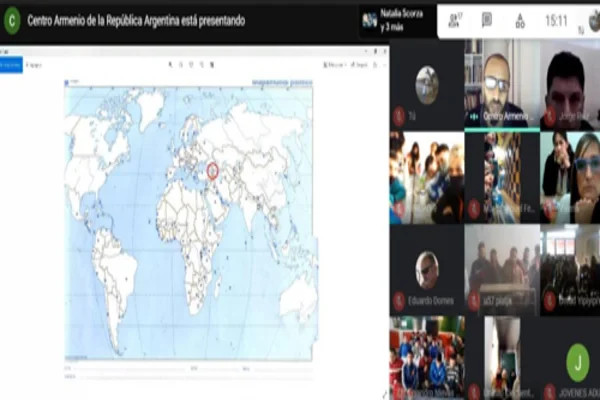Open the participants list showing 17 people
600x400 pixels.
(455, 20)
